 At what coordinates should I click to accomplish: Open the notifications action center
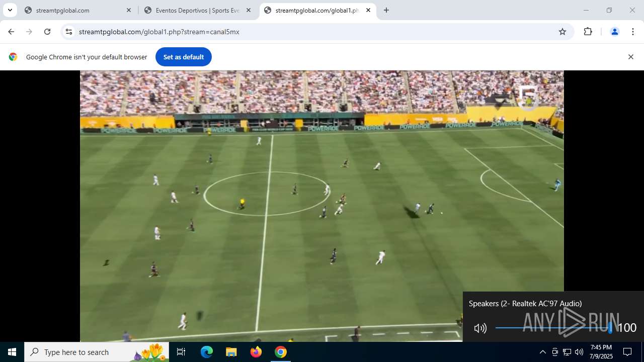[x=627, y=352]
